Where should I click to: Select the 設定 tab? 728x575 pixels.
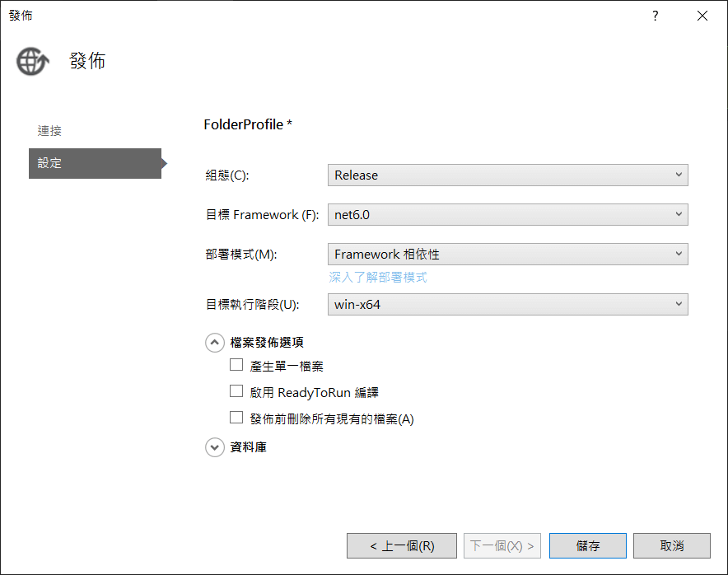coord(95,163)
